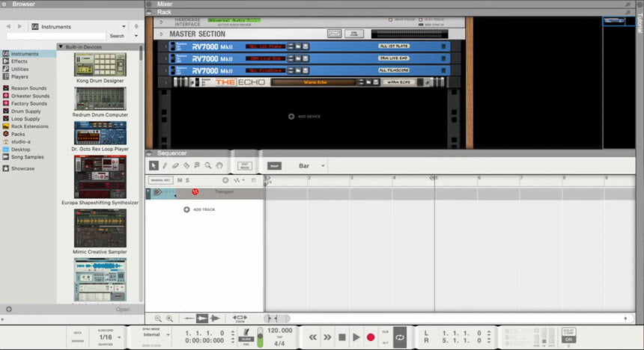Click the Add Track plus icon
The width and height of the screenshot is (644, 350).
186,209
